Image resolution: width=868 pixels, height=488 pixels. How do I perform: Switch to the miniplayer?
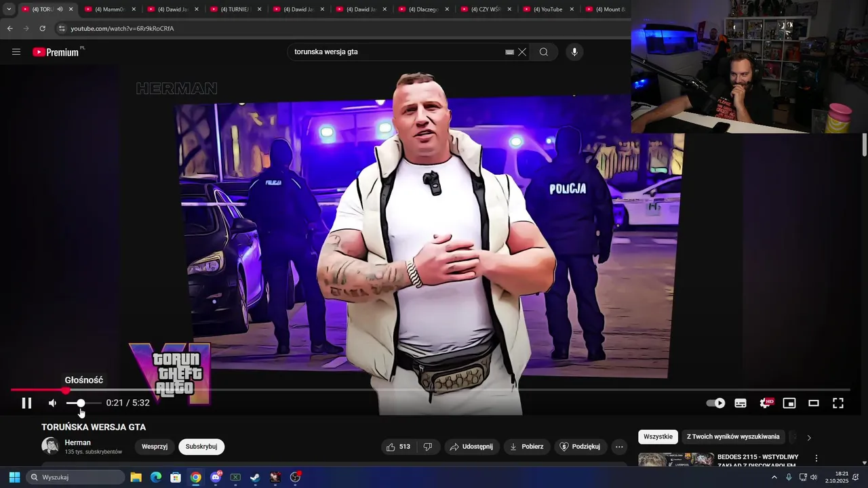[x=789, y=403]
